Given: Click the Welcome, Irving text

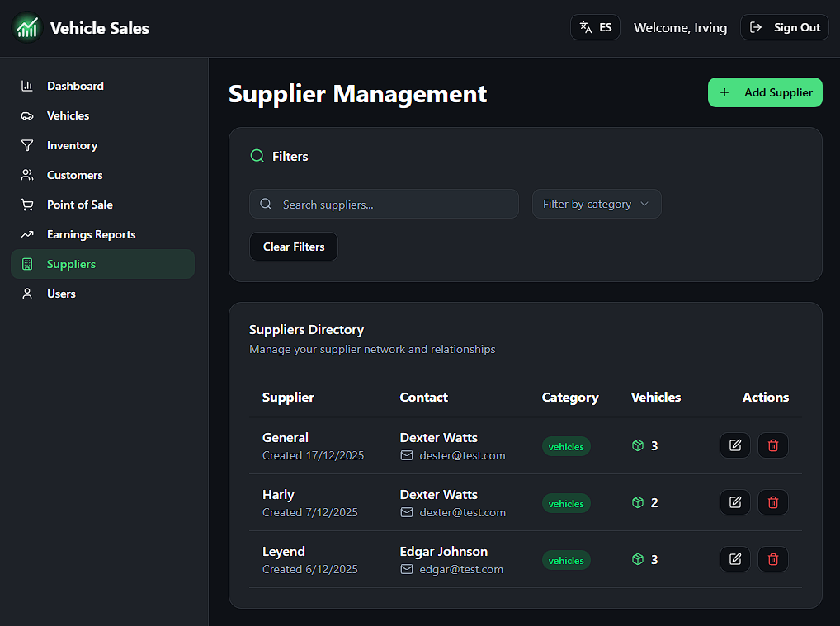Looking at the screenshot, I should (681, 28).
